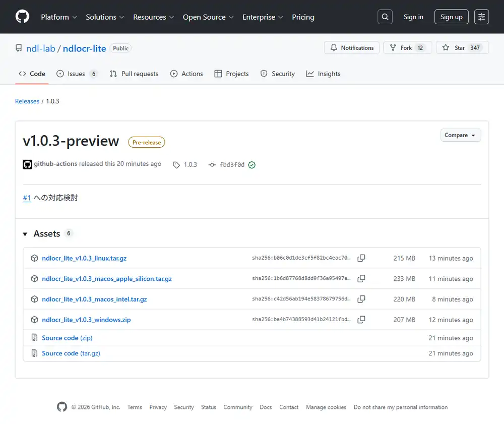The width and height of the screenshot is (504, 424).
Task: Expand the Open Source menu
Action: click(x=208, y=17)
